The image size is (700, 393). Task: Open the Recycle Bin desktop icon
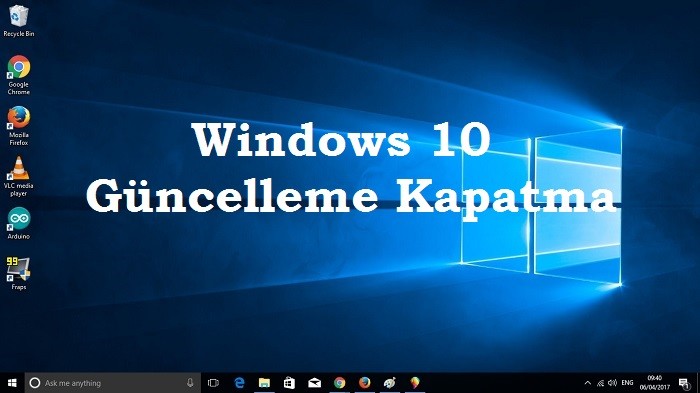point(18,21)
